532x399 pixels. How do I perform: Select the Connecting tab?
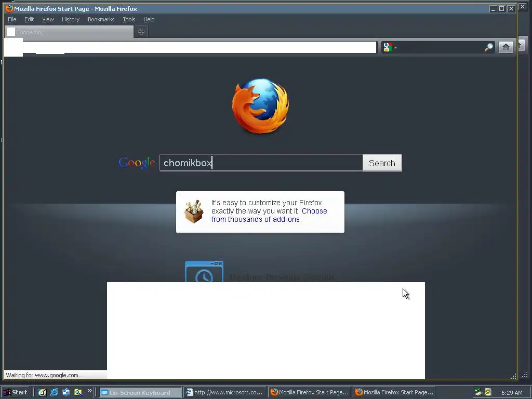(x=69, y=32)
